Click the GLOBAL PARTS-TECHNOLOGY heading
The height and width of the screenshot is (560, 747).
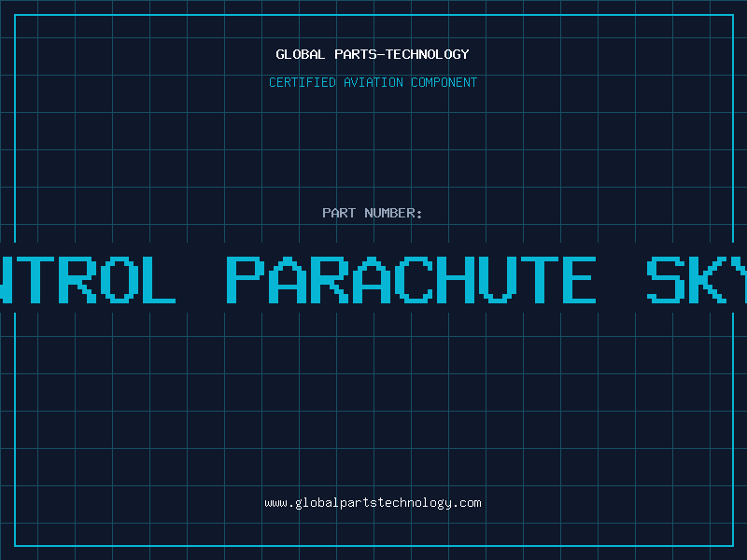click(373, 54)
